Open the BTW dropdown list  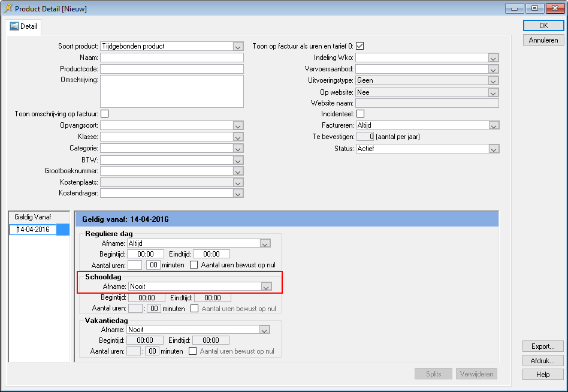[238, 161]
